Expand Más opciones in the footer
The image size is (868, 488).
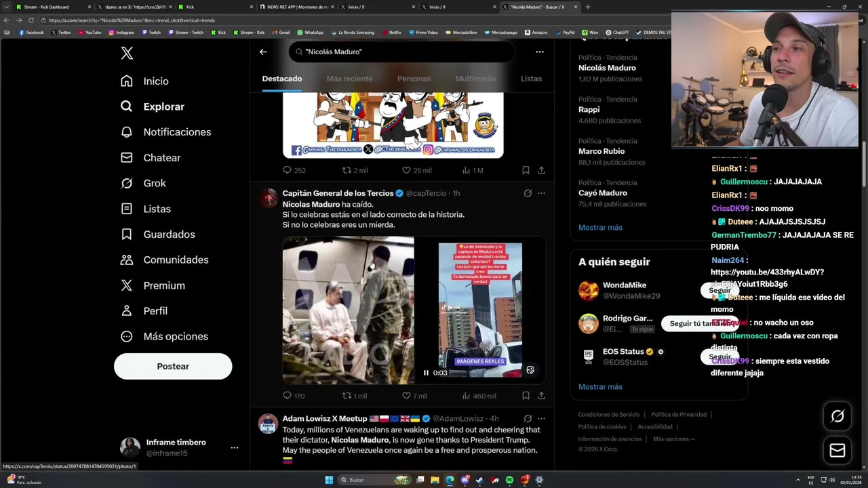point(674,439)
